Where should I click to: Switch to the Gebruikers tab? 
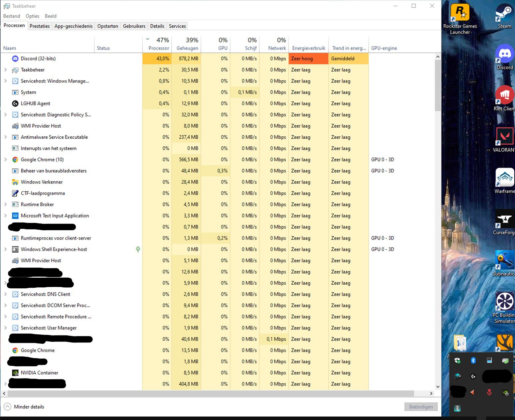(134, 26)
